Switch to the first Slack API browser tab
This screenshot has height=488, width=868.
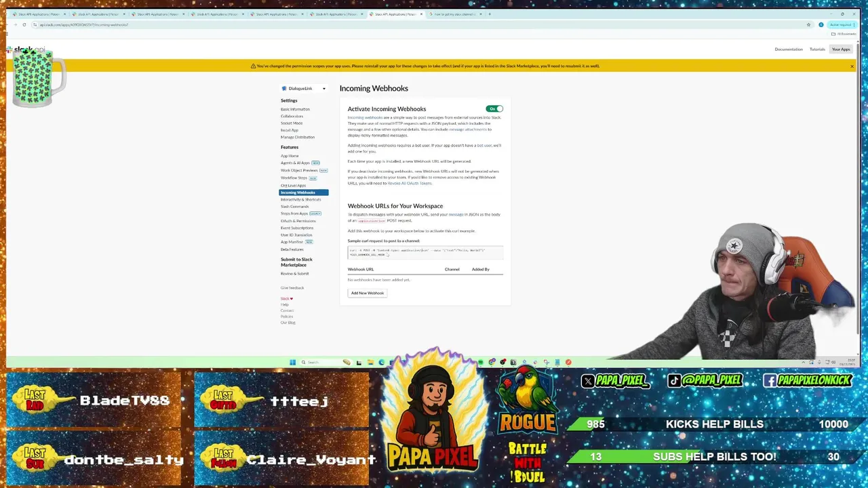(x=38, y=14)
